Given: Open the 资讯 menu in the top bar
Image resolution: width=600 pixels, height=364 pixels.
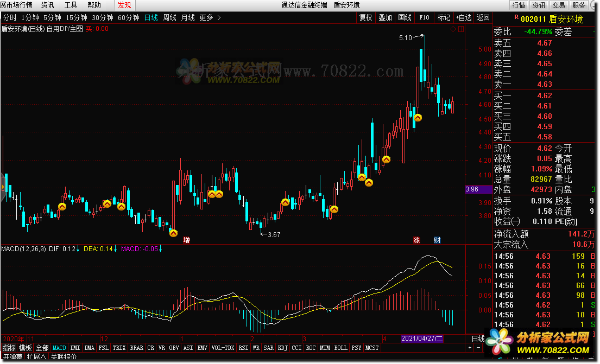Looking at the screenshot, I should pyautogui.click(x=47, y=5).
